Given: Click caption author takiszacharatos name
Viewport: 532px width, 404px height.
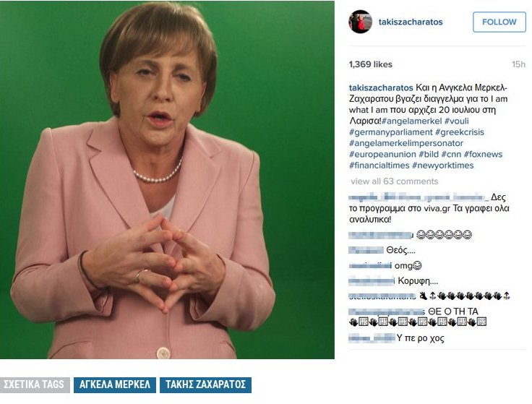Looking at the screenshot, I should 381,87.
